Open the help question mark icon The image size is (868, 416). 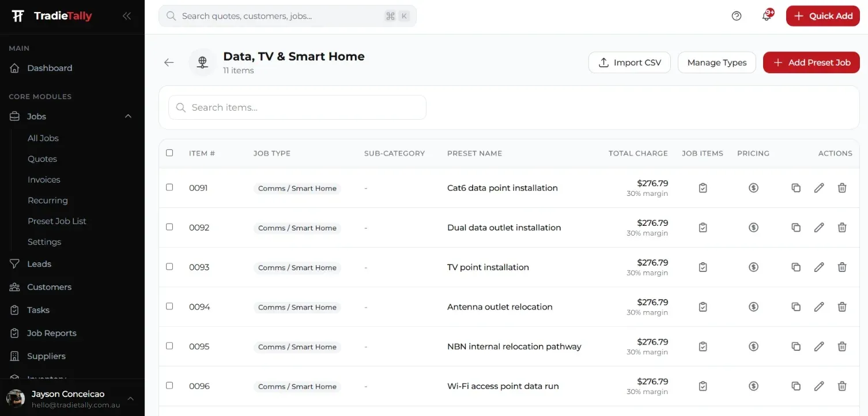coord(736,16)
